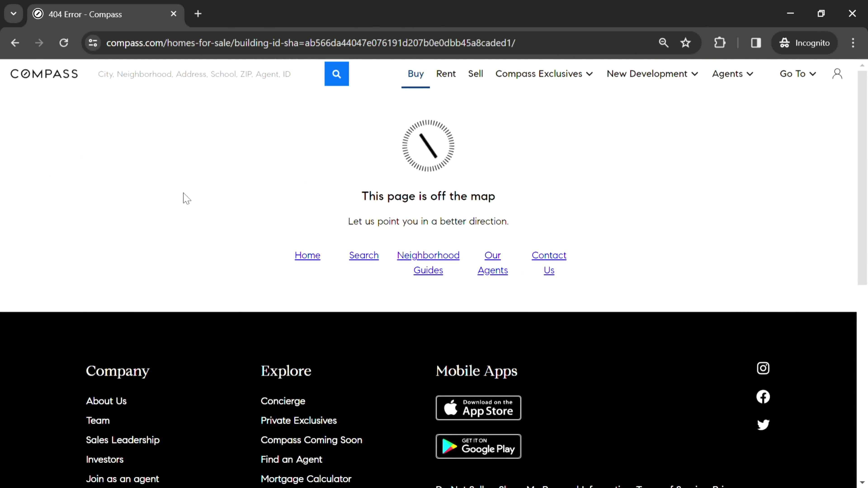868x488 pixels.
Task: Click the Sell navigation link
Action: 475,73
